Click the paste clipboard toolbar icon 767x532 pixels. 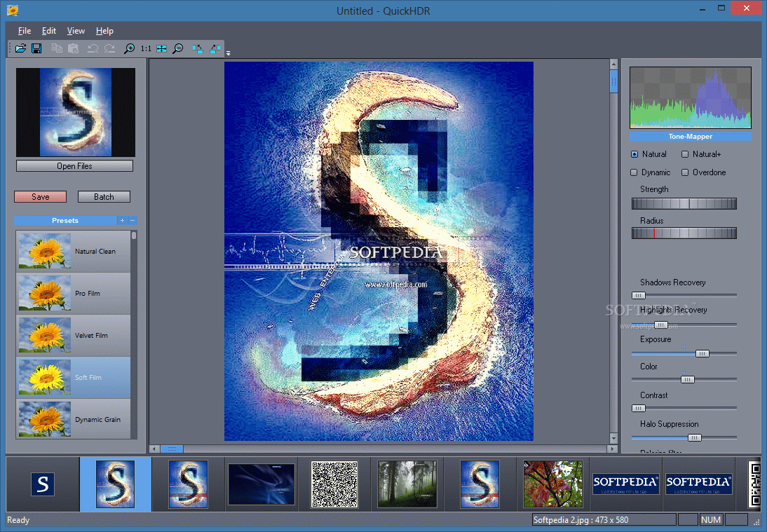(73, 48)
